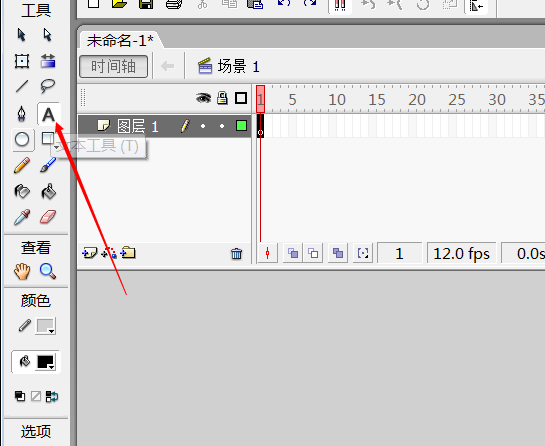Viewport: 545px width, 446px height.
Task: Click the fill color bucket icon
Action: 24,362
